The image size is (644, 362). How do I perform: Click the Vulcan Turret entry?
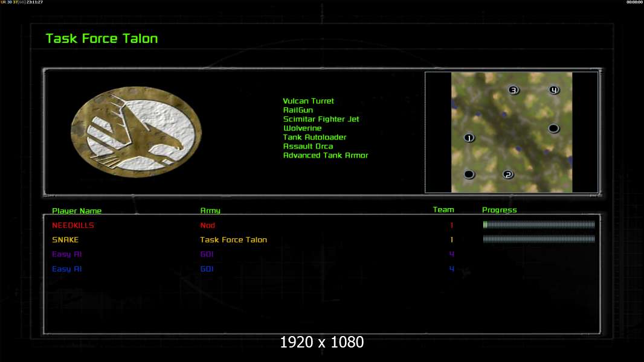[309, 101]
